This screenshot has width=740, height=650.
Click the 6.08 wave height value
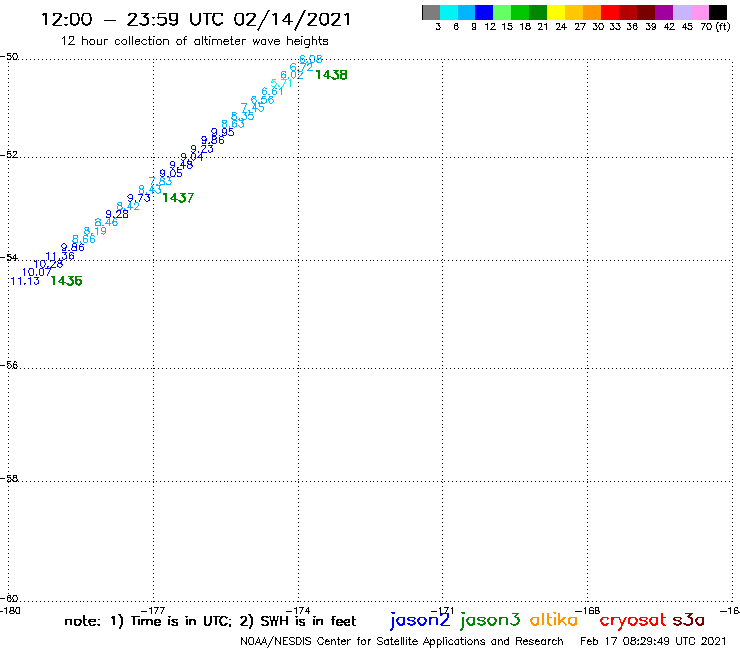pos(311,59)
